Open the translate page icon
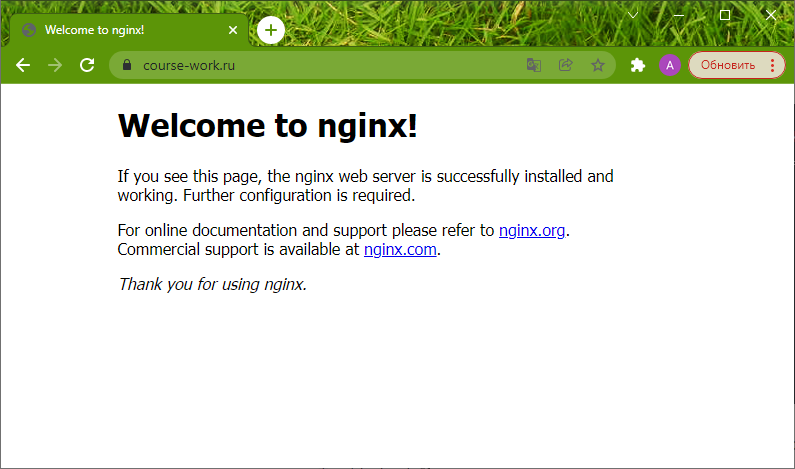795x469 pixels. pyautogui.click(x=533, y=65)
